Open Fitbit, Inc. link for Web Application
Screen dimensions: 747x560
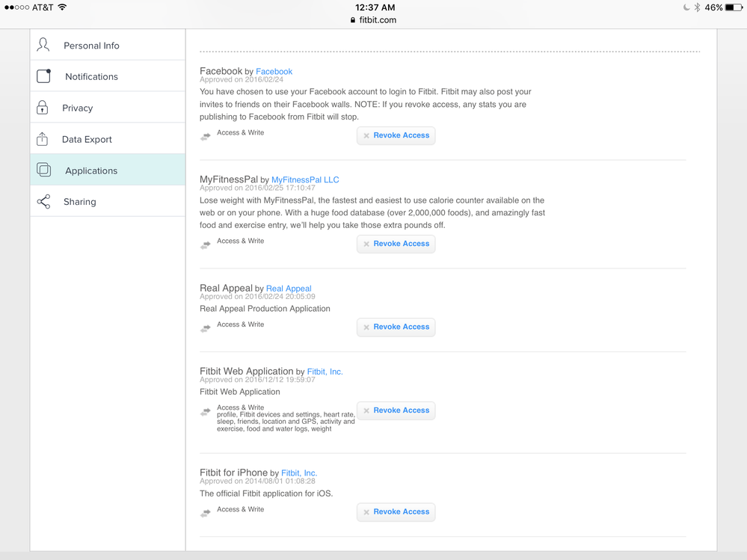325,372
